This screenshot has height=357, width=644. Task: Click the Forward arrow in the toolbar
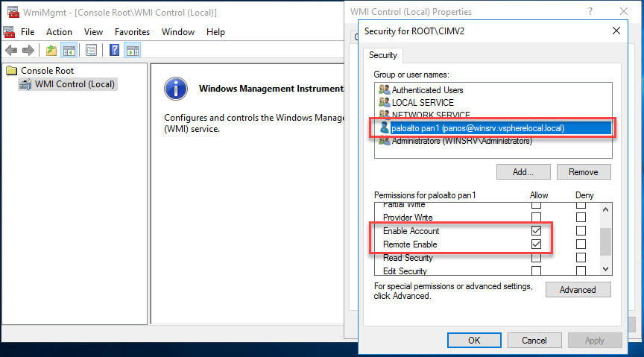(x=28, y=51)
